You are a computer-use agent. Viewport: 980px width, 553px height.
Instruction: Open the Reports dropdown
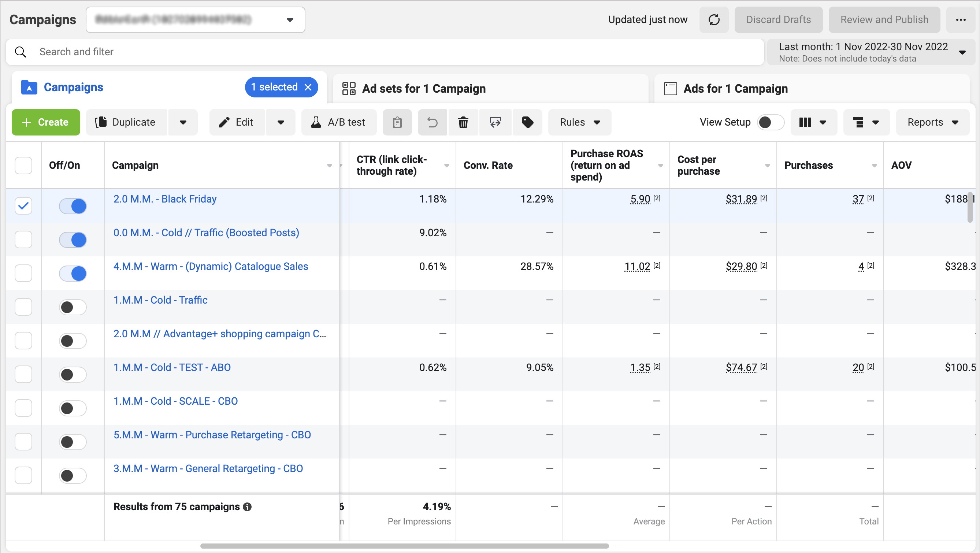click(x=932, y=122)
